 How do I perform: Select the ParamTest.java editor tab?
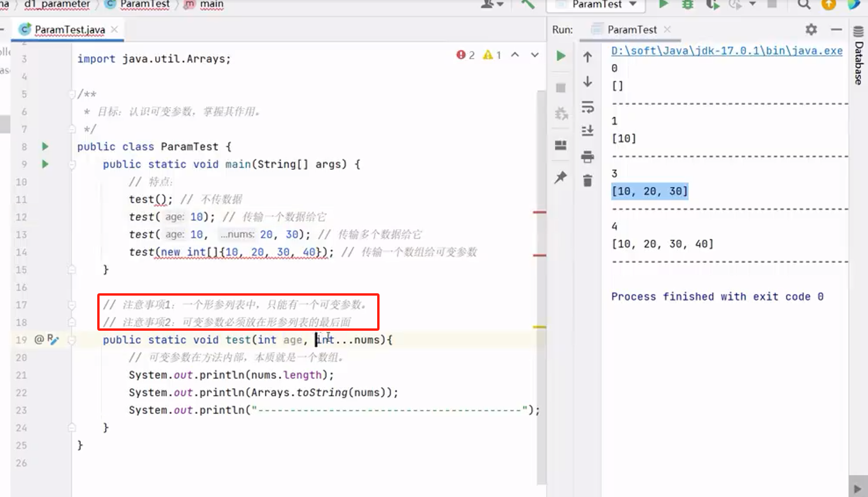point(69,29)
